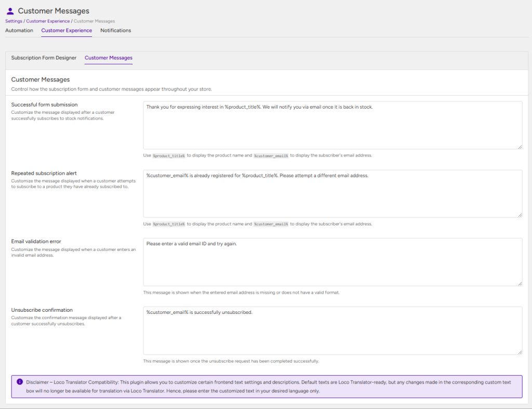The width and height of the screenshot is (532, 409).
Task: Click the %product_title% code tag under Repeated subscription alert
Action: pyautogui.click(x=169, y=225)
